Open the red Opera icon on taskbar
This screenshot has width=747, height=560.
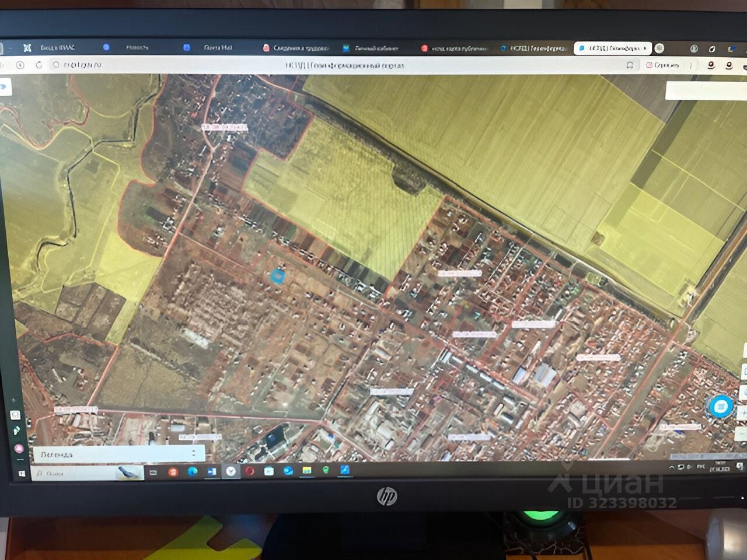point(250,471)
